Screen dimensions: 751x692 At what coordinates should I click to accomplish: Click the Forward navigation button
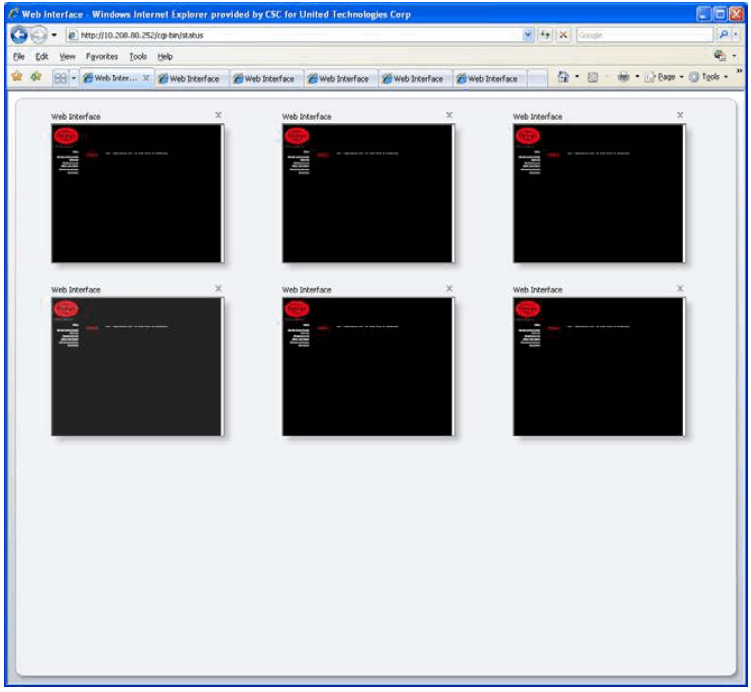[x=39, y=35]
